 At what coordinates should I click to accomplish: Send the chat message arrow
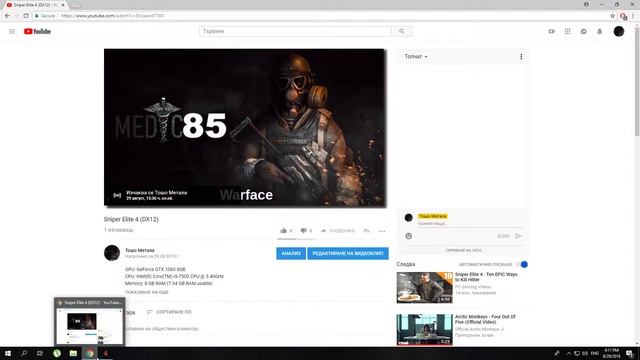click(518, 236)
